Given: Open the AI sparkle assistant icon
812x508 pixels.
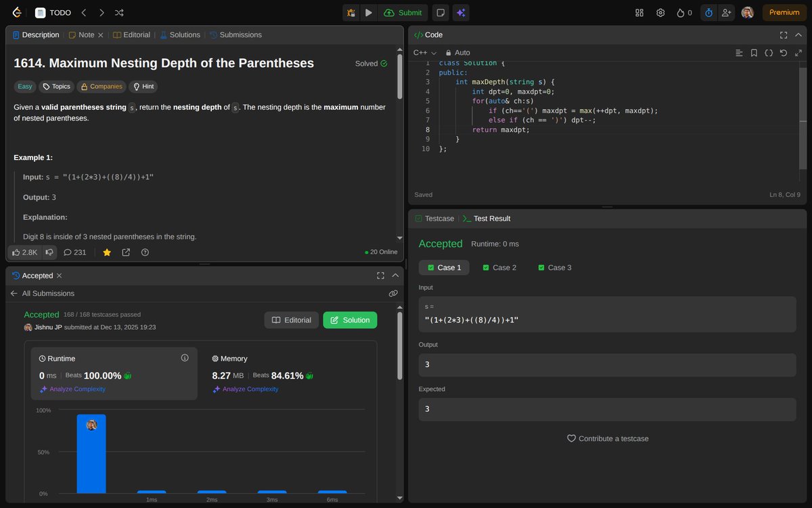Looking at the screenshot, I should [x=461, y=12].
